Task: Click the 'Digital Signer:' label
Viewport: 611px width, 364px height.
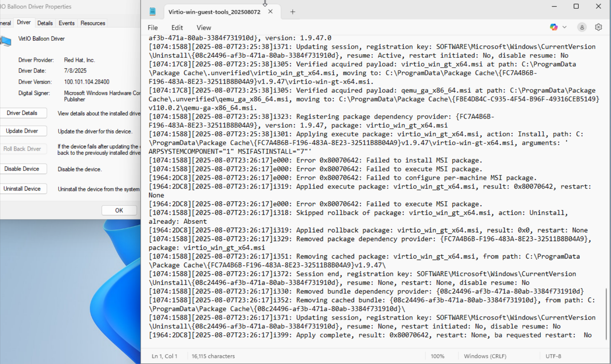Action: (x=34, y=93)
